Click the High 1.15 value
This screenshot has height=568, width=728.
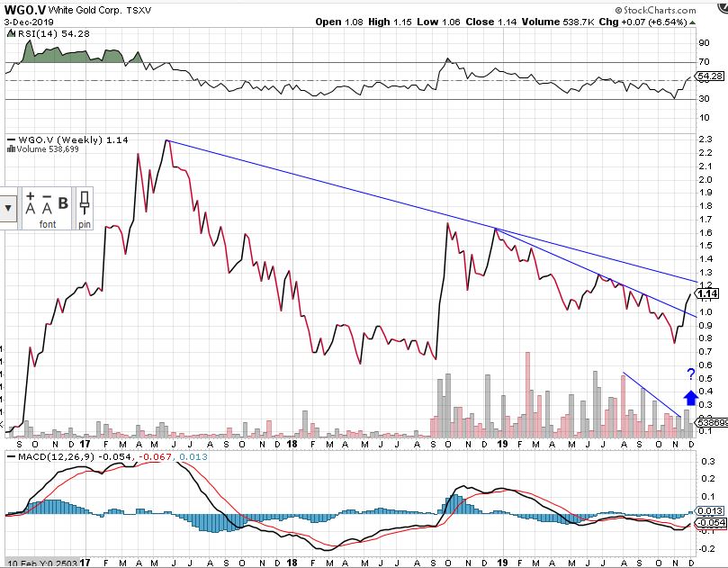coord(390,22)
